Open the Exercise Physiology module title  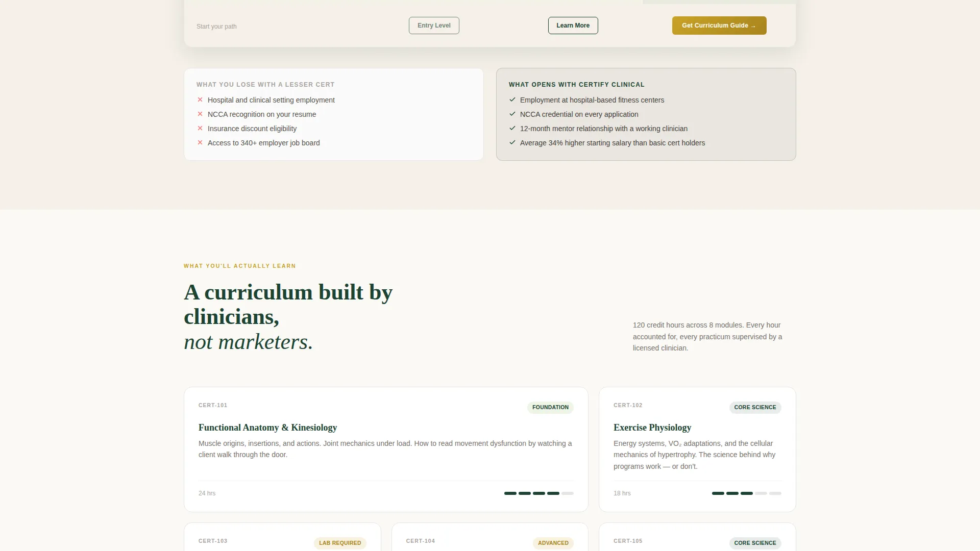click(x=652, y=428)
